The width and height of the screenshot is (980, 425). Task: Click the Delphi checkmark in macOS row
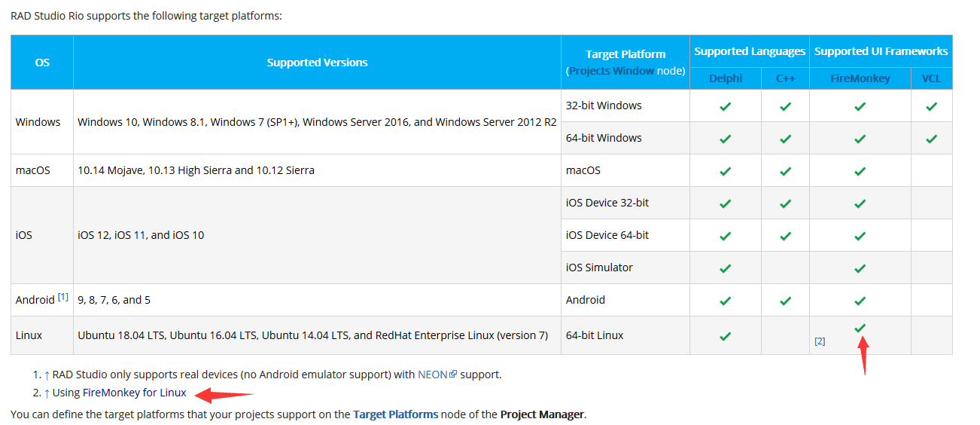[725, 171]
